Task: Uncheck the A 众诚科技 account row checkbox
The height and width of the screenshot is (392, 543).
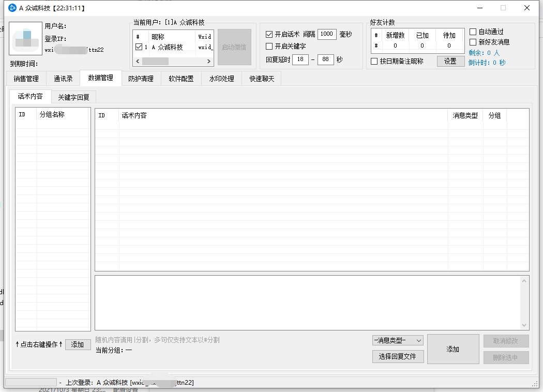Action: pyautogui.click(x=139, y=47)
